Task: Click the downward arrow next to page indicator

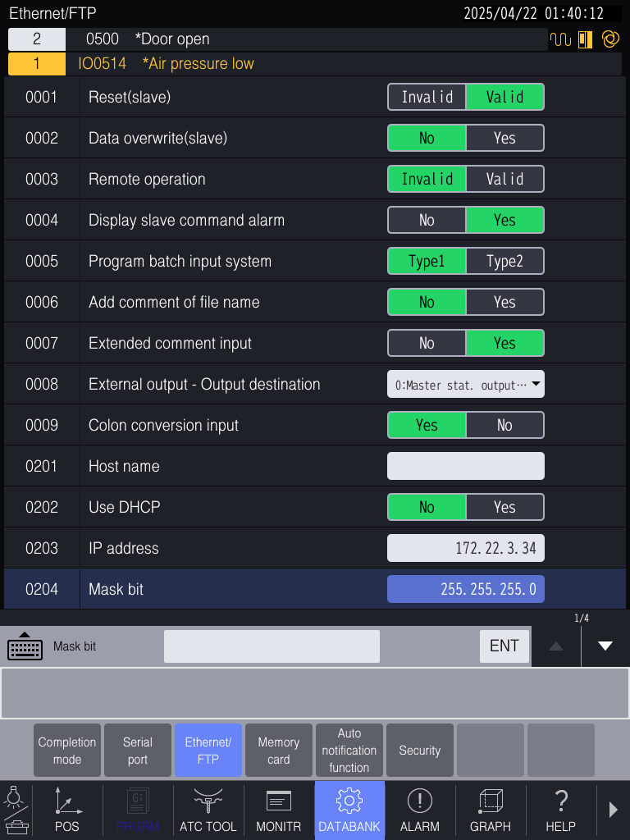Action: [605, 646]
